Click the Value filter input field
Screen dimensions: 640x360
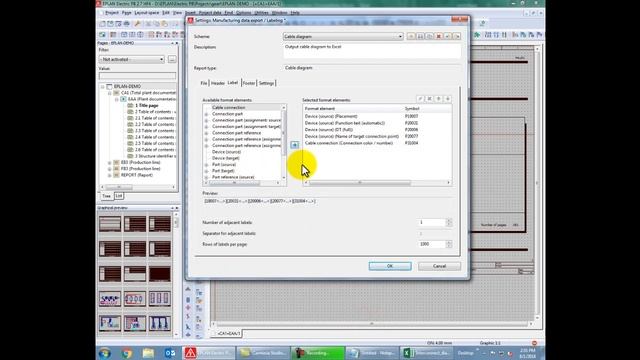point(138,76)
